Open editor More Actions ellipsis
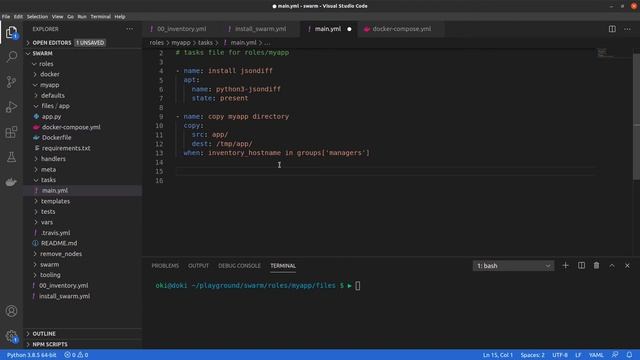 tap(627, 29)
